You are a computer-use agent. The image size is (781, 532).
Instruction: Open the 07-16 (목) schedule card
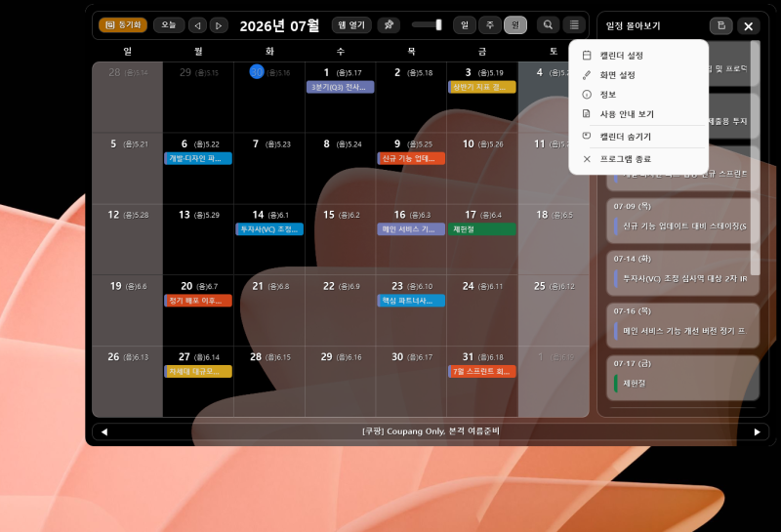tap(682, 325)
